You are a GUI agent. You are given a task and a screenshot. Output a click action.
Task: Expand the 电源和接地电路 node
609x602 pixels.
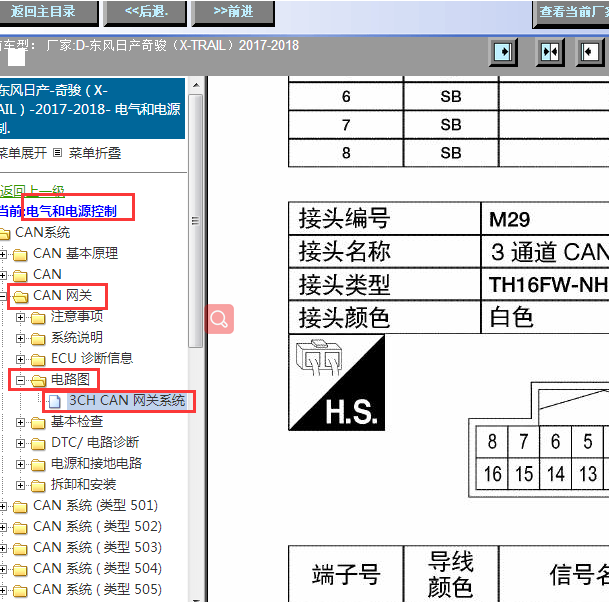click(20, 465)
